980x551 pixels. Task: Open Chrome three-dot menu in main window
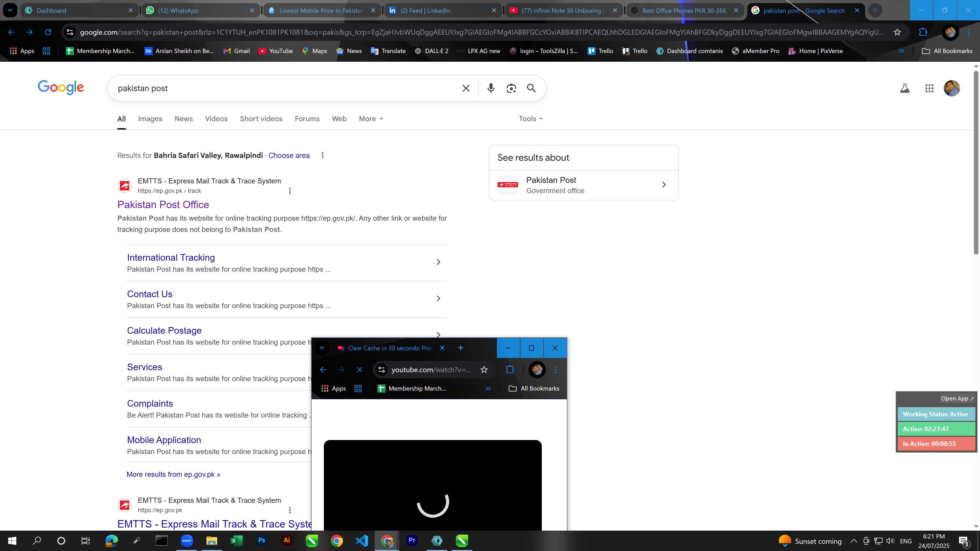[969, 32]
